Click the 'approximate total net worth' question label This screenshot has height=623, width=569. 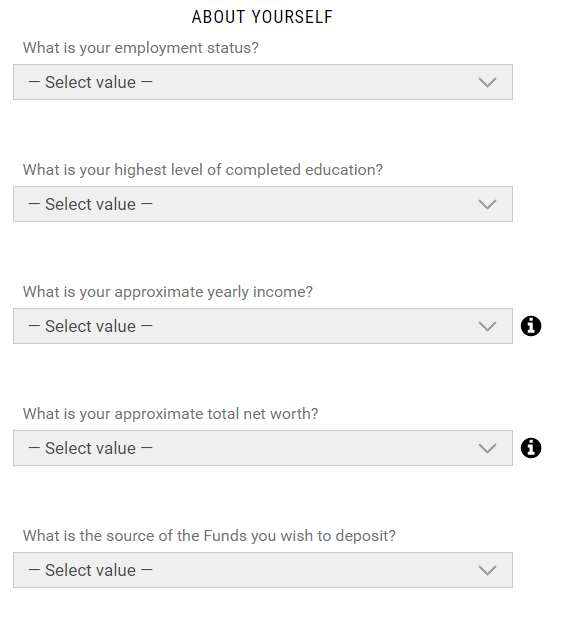(x=170, y=414)
